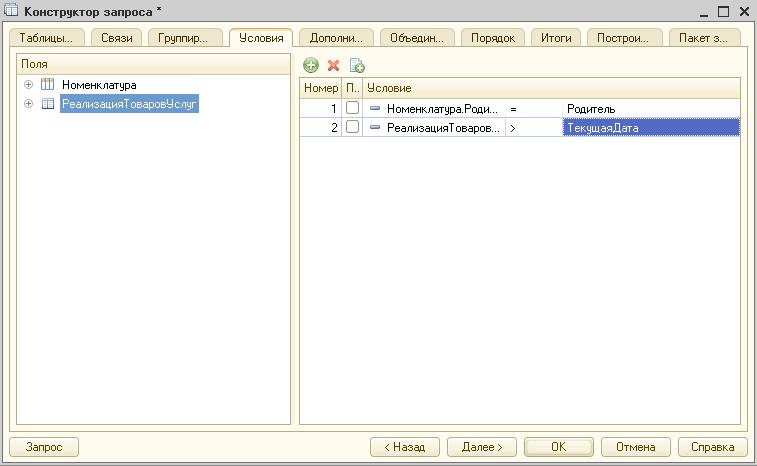
Task: Go to the Итоги tab
Action: pos(554,38)
